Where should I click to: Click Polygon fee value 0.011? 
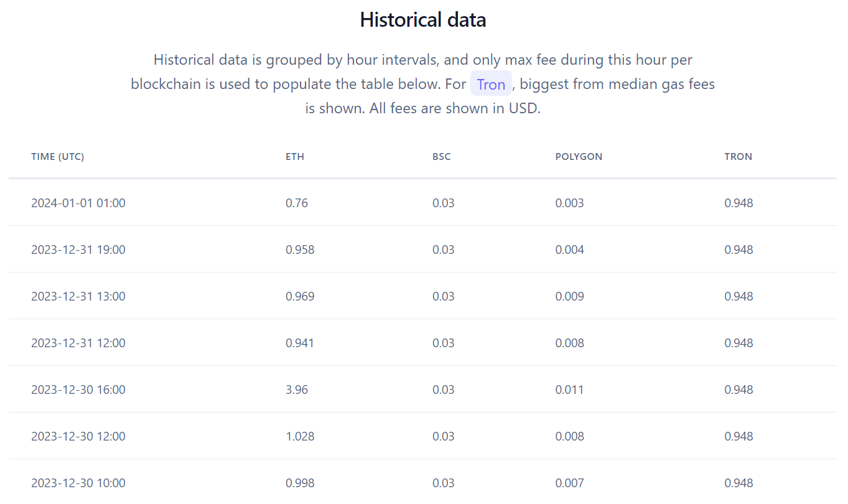[570, 390]
